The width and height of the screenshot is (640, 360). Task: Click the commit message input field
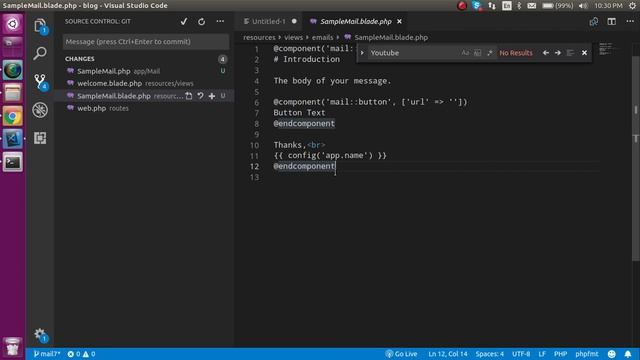click(146, 42)
